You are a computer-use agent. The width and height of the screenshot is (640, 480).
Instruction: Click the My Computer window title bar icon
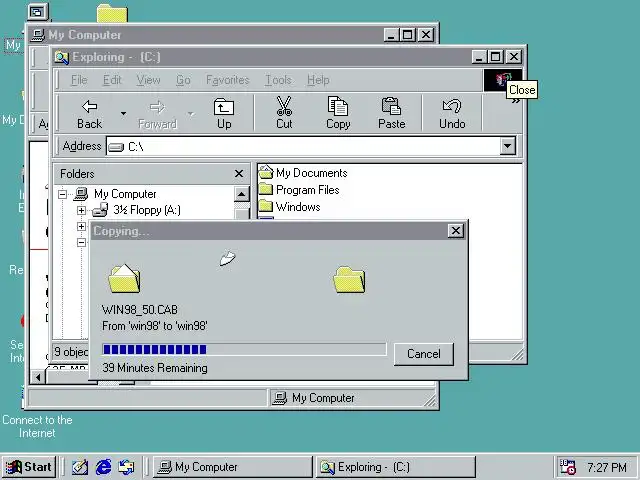click(38, 35)
